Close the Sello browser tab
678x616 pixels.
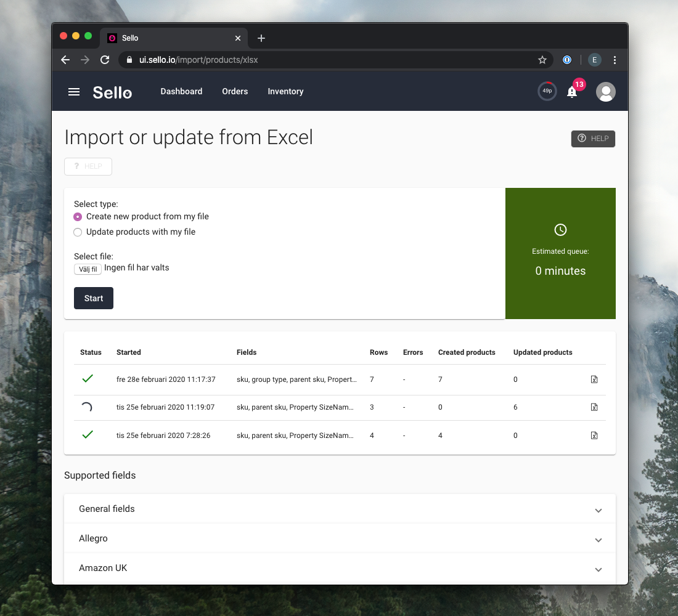[238, 38]
